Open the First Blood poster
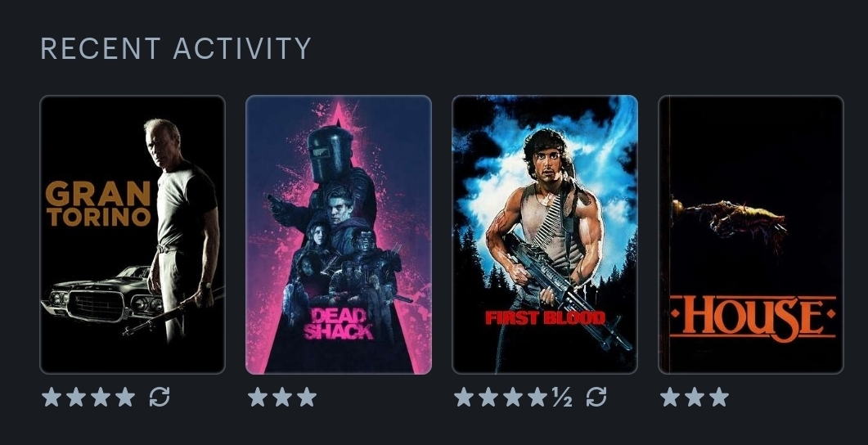 point(545,235)
